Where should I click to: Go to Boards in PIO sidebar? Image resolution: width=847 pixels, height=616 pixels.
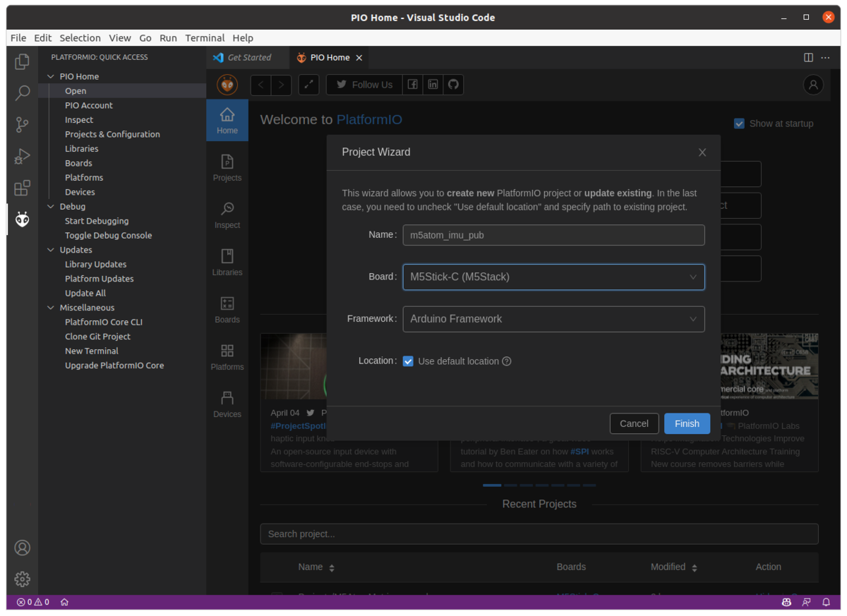pyautogui.click(x=227, y=310)
